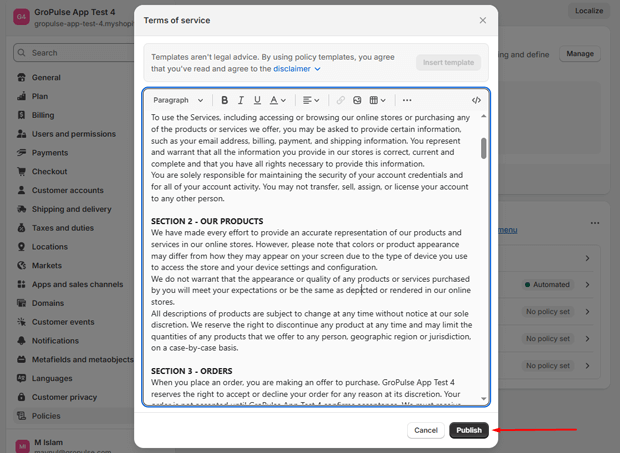Click the Localize button
This screenshot has height=453, width=620.
tap(589, 11)
